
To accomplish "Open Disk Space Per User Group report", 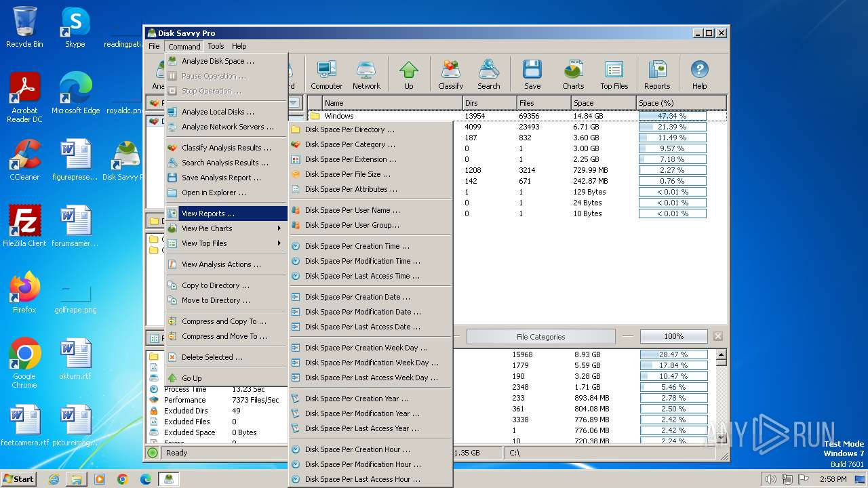I will coord(370,225).
